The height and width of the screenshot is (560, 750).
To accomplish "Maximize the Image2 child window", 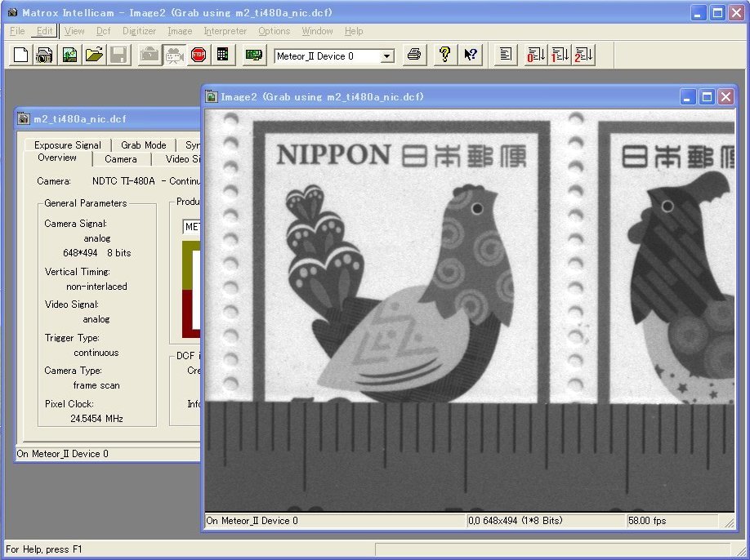I will click(x=707, y=97).
